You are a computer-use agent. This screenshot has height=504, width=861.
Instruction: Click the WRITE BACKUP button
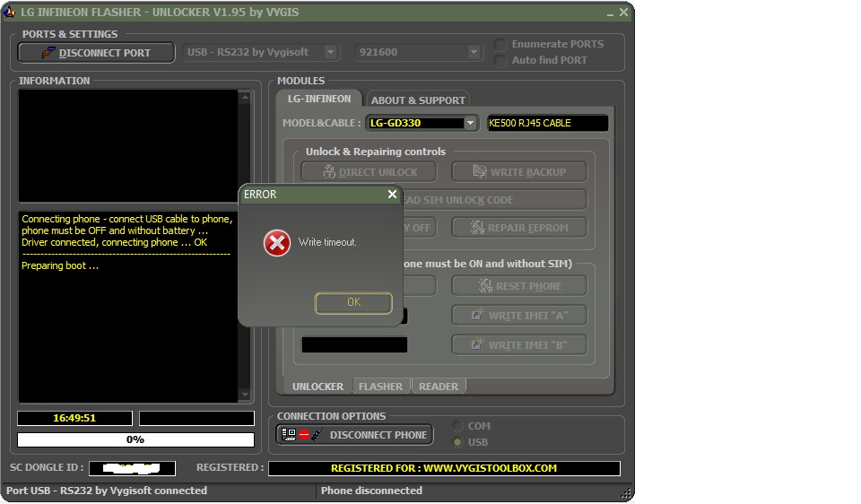tap(519, 172)
